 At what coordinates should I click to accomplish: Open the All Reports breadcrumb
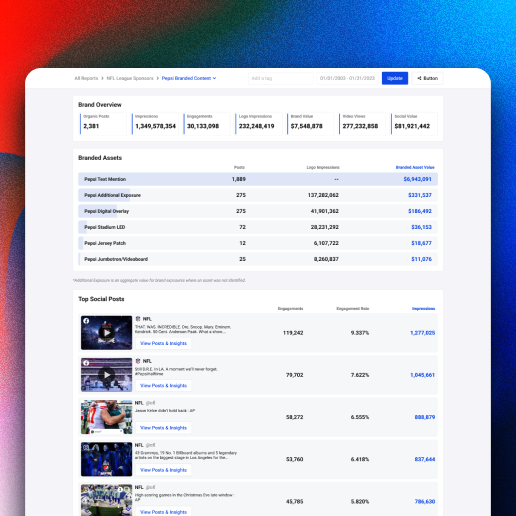(86, 78)
